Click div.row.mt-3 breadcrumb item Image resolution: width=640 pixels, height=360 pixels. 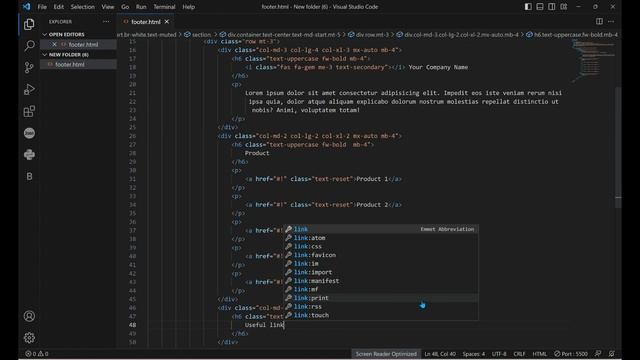[x=368, y=35]
